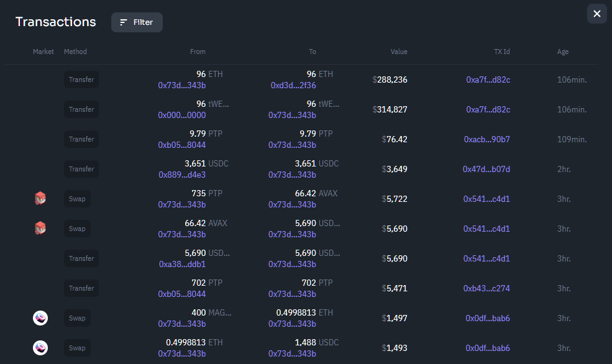This screenshot has width=612, height=364.
Task: Click market icon for 400 MAG swap
Action: pyautogui.click(x=40, y=318)
